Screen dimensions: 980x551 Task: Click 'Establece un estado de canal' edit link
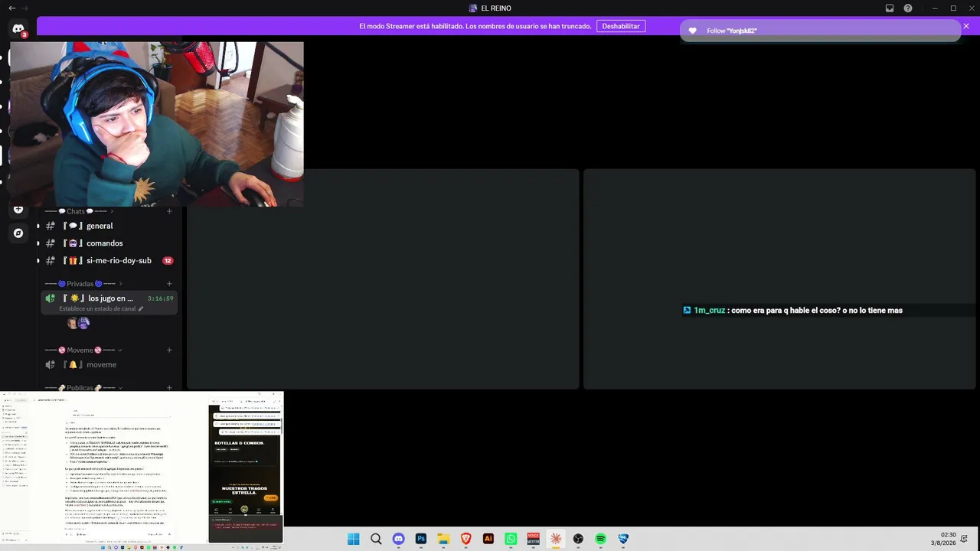pyautogui.click(x=101, y=309)
